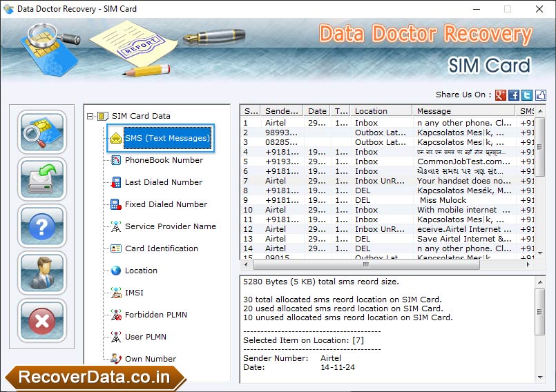Select Service Provider Name item
This screenshot has height=392, width=556.
pyautogui.click(x=170, y=226)
